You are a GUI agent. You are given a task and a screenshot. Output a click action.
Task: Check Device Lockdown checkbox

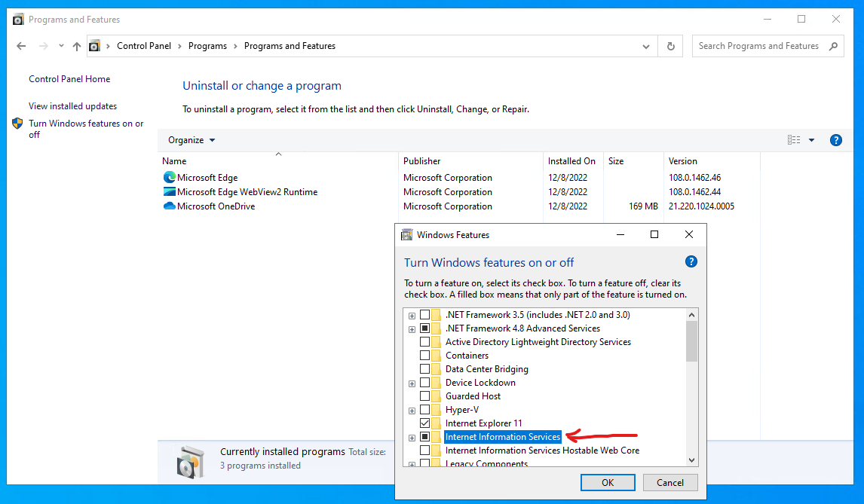pyautogui.click(x=424, y=382)
